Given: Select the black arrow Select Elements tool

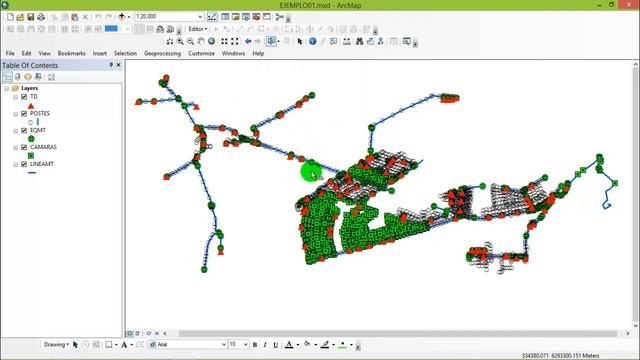Looking at the screenshot, I should pos(300,41).
